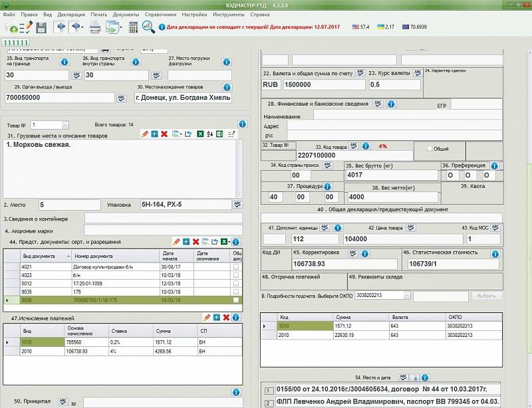
Task: Open the calculator tool
Action: 134,27
